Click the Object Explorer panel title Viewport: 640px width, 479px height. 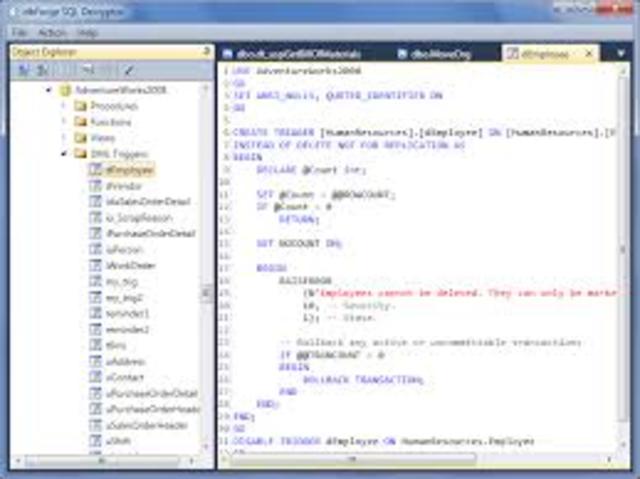(x=44, y=52)
